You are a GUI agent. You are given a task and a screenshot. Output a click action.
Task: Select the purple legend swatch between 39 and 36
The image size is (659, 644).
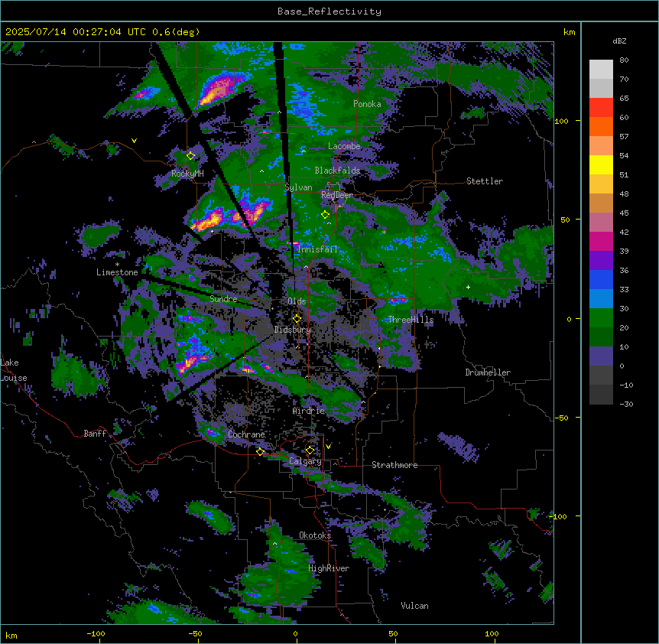pos(601,260)
